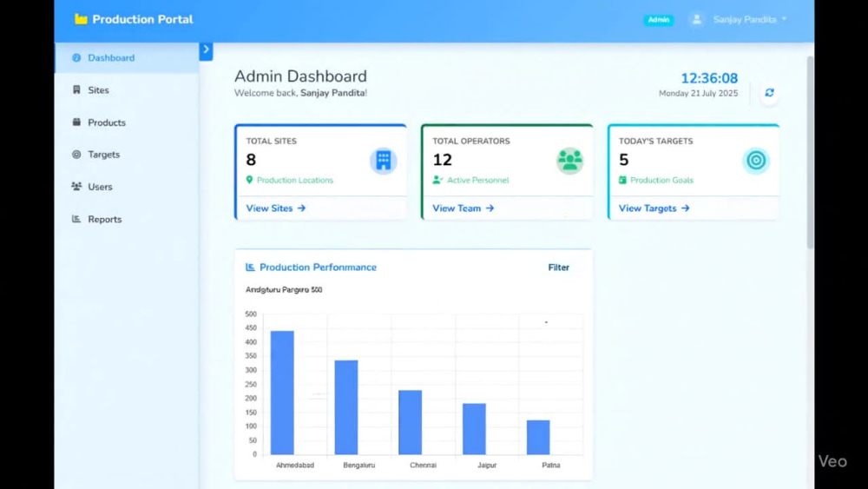Click the View Targets link
Screen dimensions: 868x489
[x=654, y=208]
